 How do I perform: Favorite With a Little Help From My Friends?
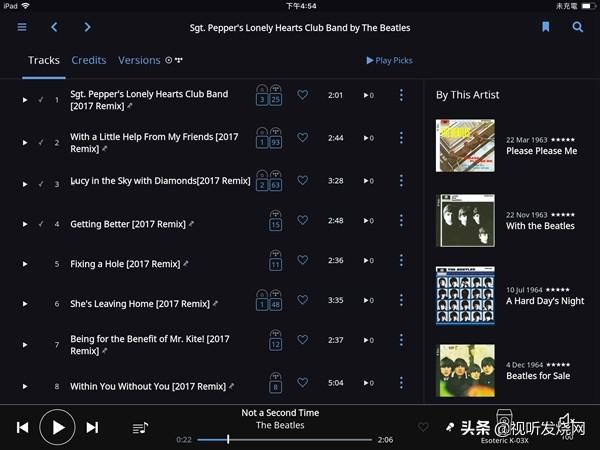click(303, 137)
